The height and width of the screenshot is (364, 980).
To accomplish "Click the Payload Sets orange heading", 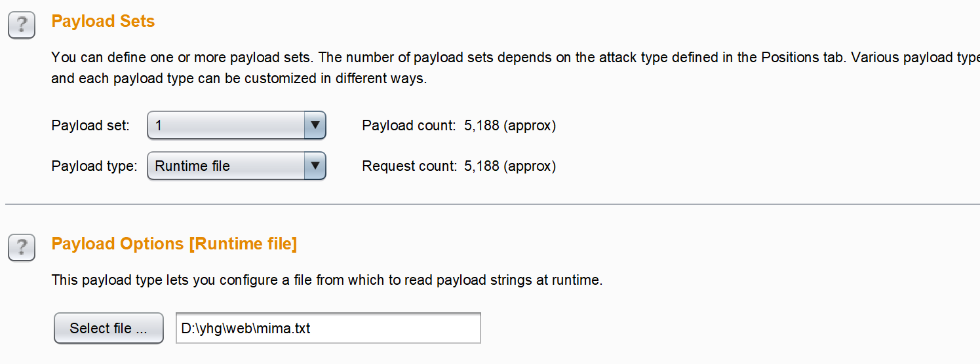I will [103, 22].
